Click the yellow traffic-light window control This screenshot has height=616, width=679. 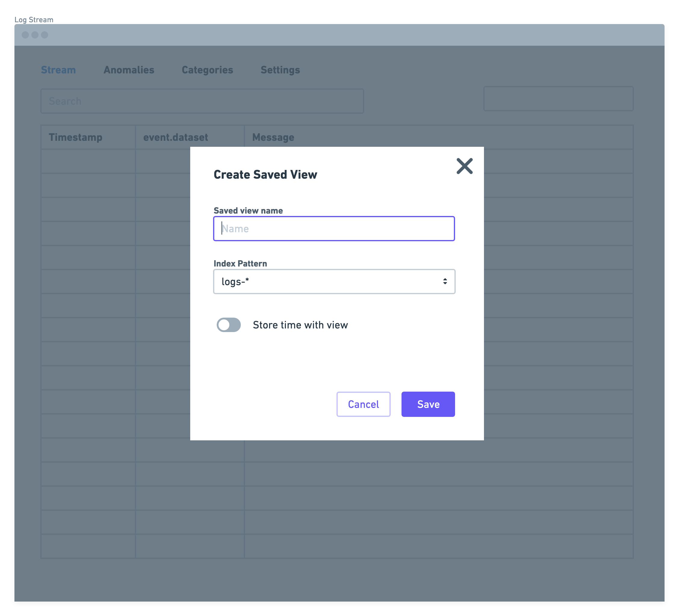point(34,35)
